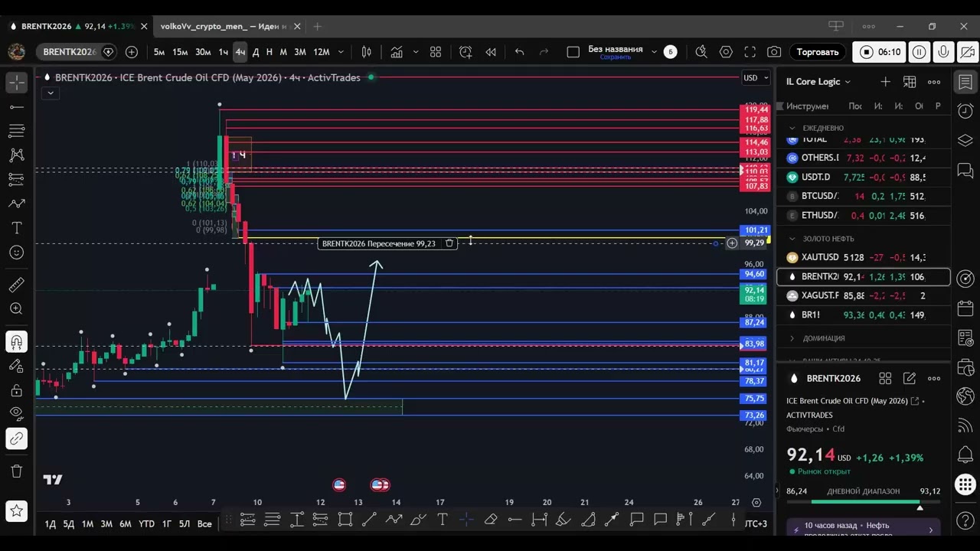Viewport: 980px width, 551px height.
Task: Toggle drawing sync link icon
Action: pyautogui.click(x=16, y=439)
